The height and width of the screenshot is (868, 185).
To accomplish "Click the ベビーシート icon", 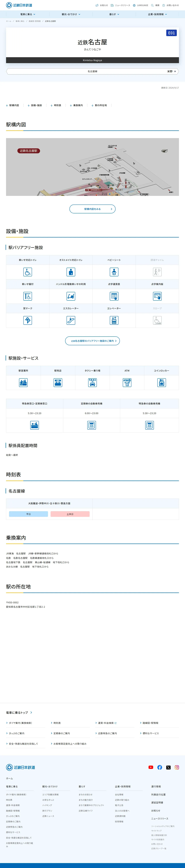I will (114, 272).
